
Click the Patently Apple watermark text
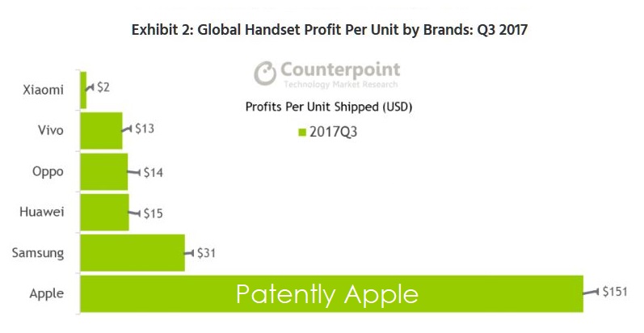[327, 294]
